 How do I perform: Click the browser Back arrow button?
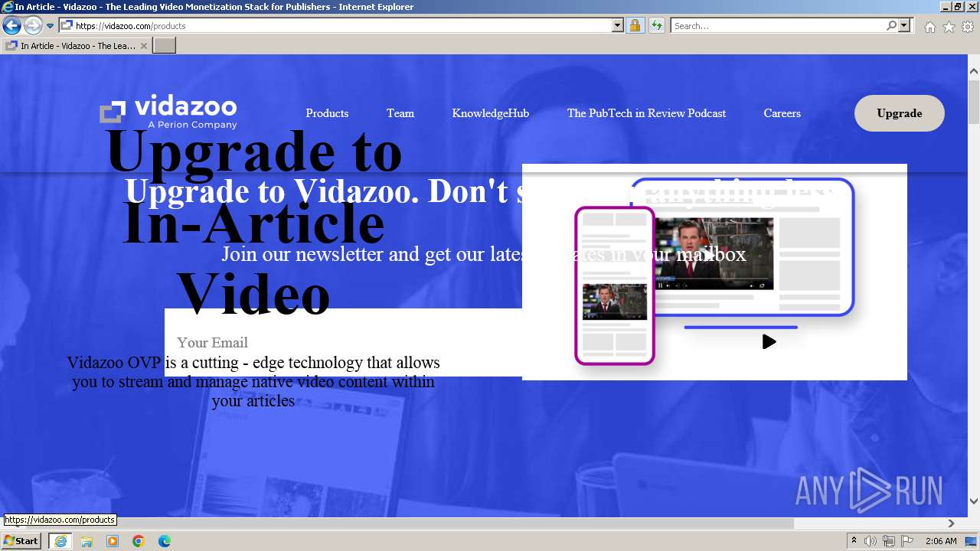pos(11,26)
